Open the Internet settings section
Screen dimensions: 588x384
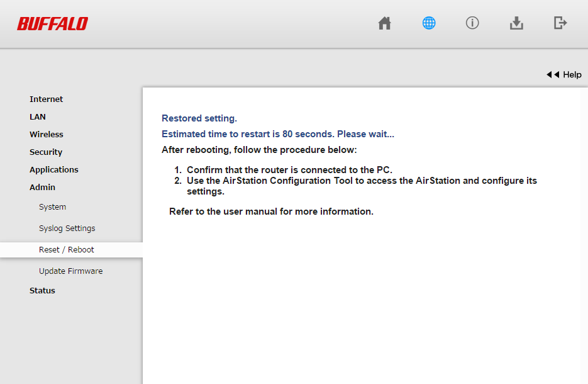[x=47, y=99]
